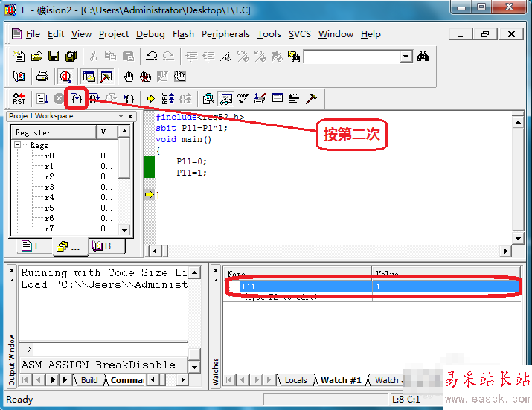Select the Watch #1 tab
Image resolution: width=532 pixels, height=410 pixels.
(x=341, y=380)
